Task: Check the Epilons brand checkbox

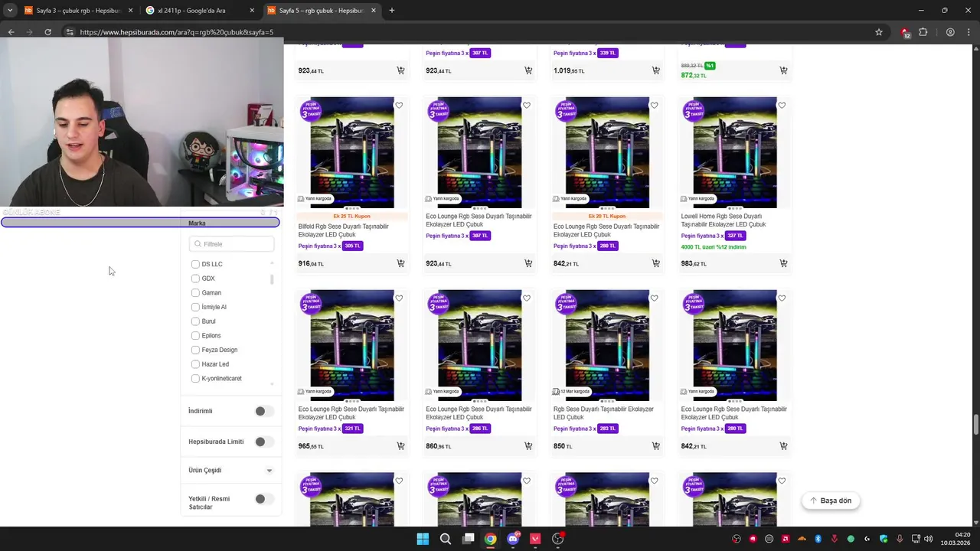Action: point(195,336)
